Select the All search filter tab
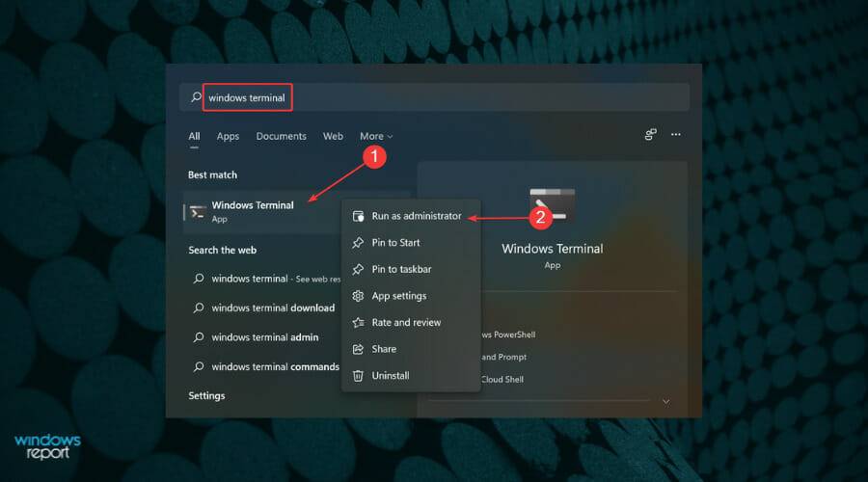Viewport: 868px width, 482px height. point(194,136)
